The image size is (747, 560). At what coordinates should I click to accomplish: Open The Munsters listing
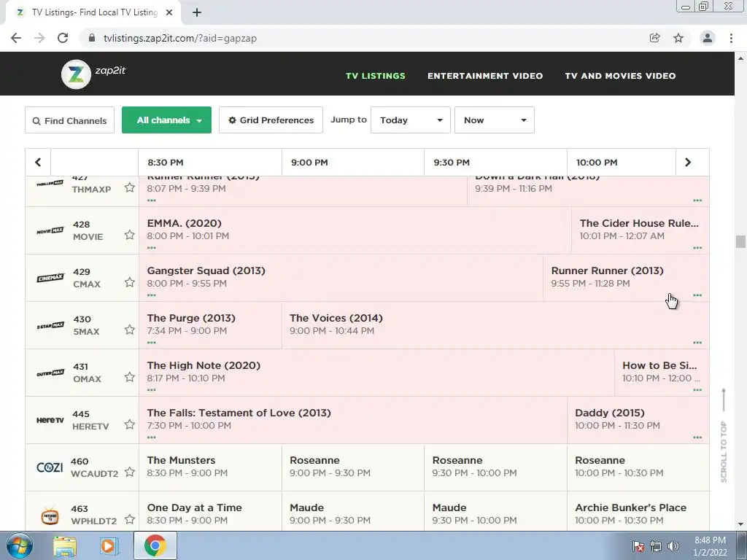210,467
